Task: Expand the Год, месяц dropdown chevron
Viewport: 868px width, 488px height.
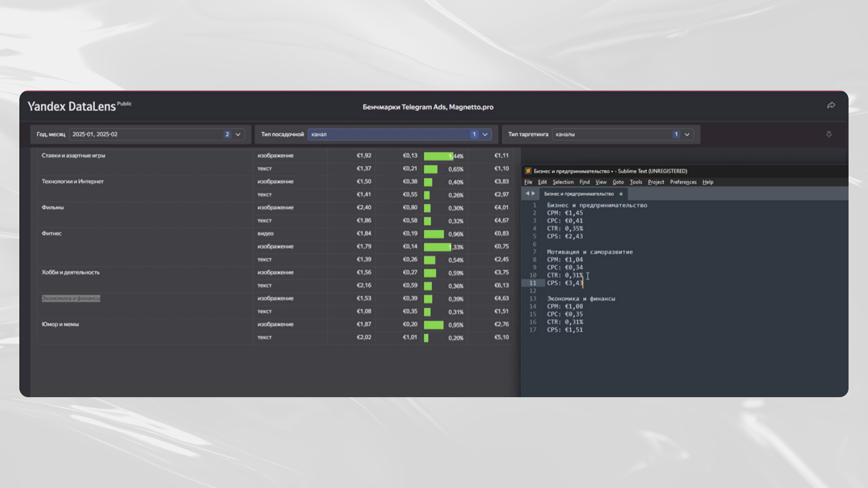Action: 238,134
